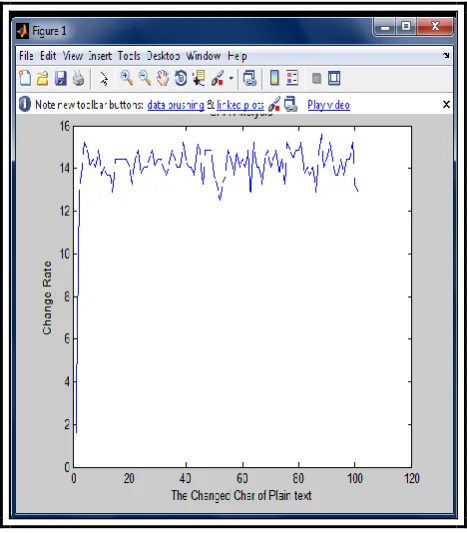The height and width of the screenshot is (533, 467).
Task: Save the figure with the floppy disk icon
Action: 61,78
